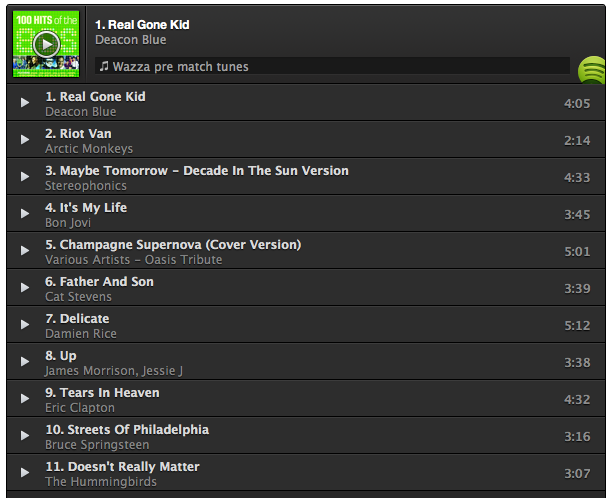The height and width of the screenshot is (498, 613).
Task: Play the Real Gone Kid track row
Action: pos(25,104)
